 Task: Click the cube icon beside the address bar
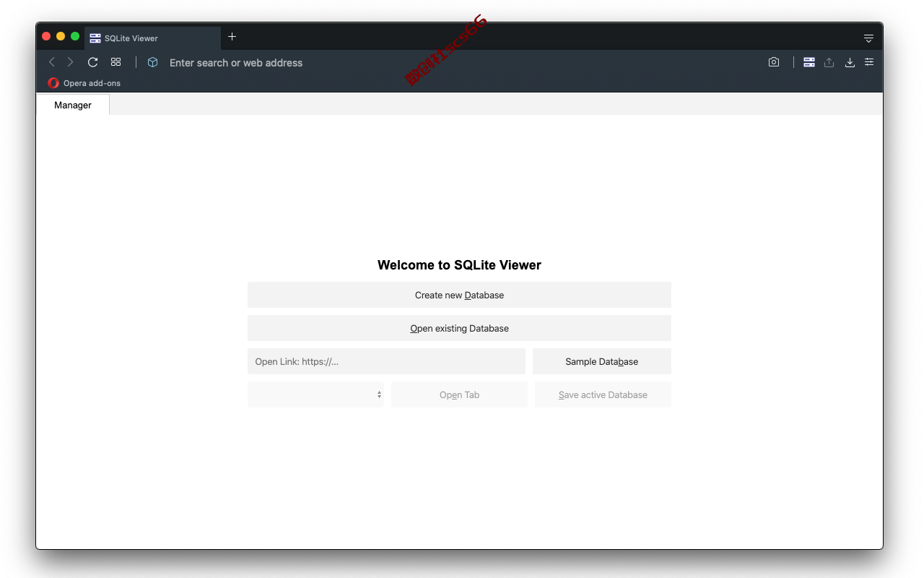tap(152, 62)
